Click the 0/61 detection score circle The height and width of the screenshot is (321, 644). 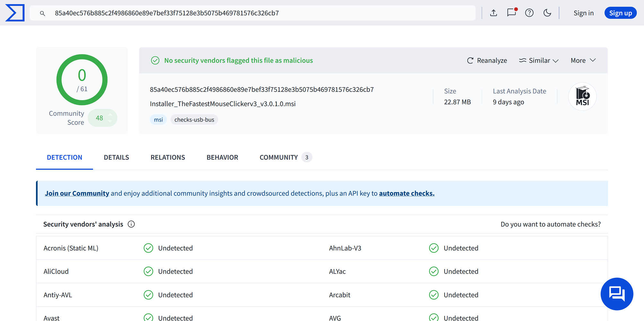coord(82,80)
